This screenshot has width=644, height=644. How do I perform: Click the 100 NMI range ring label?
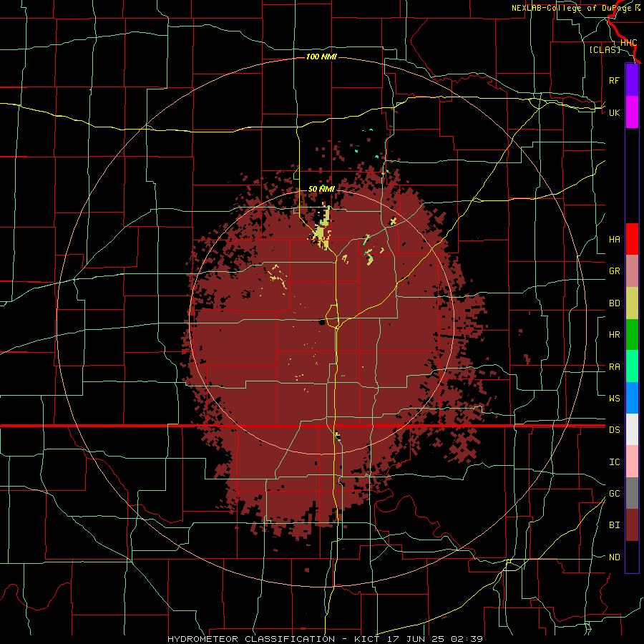click(321, 57)
